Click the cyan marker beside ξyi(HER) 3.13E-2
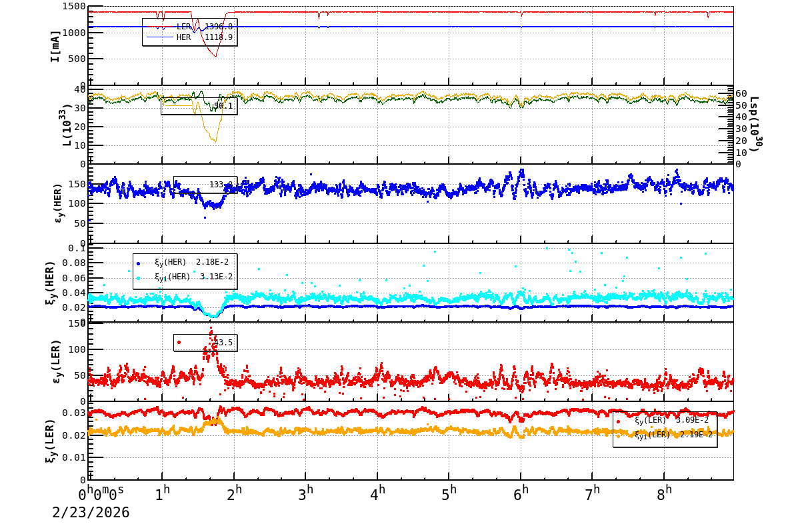The height and width of the screenshot is (532, 800). click(x=139, y=277)
